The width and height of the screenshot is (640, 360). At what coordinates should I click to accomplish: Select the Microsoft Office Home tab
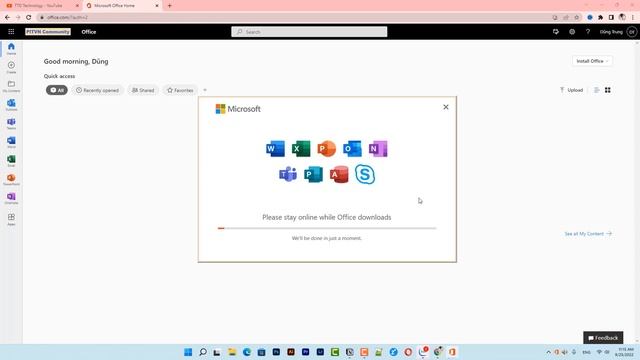pos(122,6)
